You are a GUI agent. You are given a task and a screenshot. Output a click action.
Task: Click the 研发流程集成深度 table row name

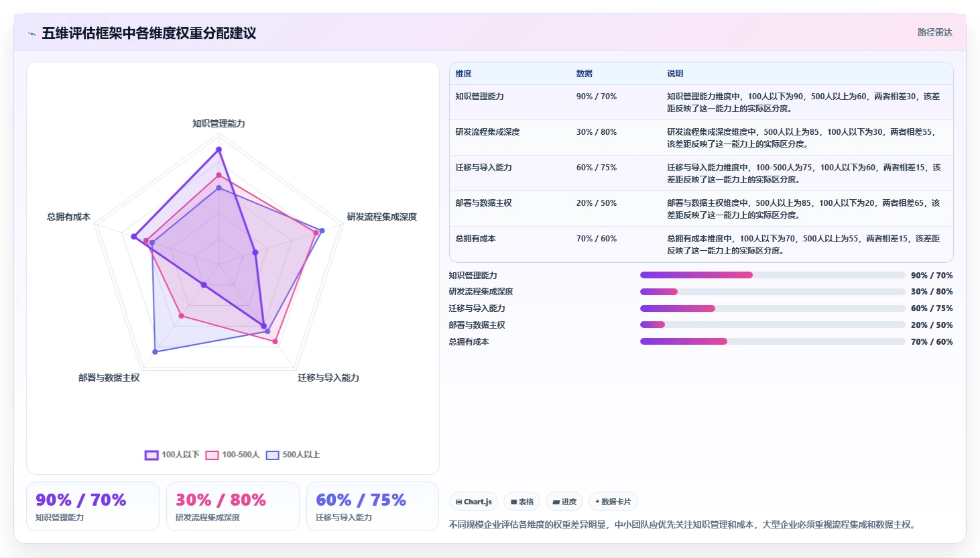487,132
